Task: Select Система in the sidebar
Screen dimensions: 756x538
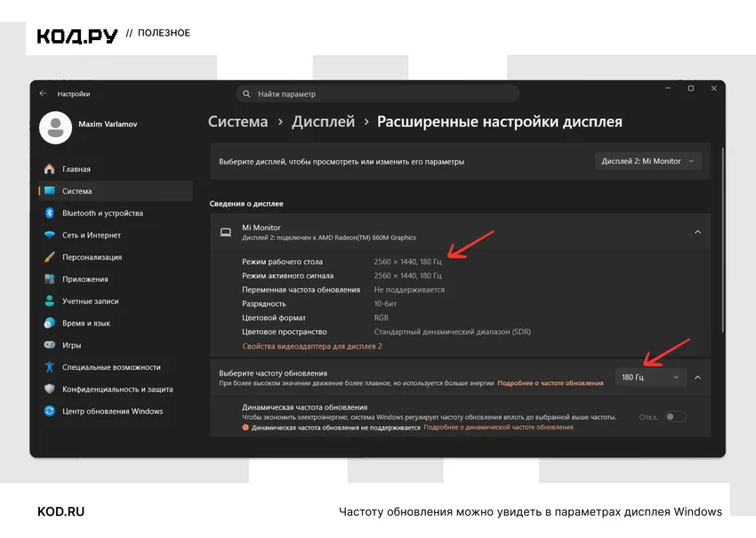Action: pos(116,191)
